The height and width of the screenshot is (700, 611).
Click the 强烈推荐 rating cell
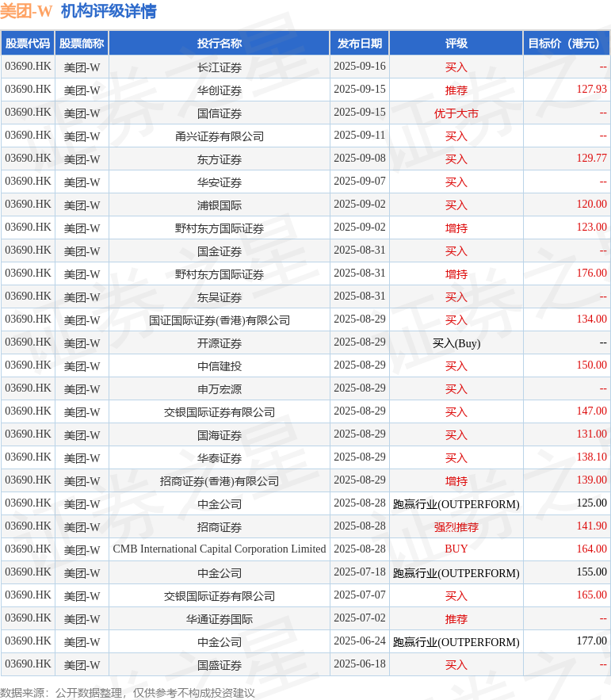tap(456, 527)
